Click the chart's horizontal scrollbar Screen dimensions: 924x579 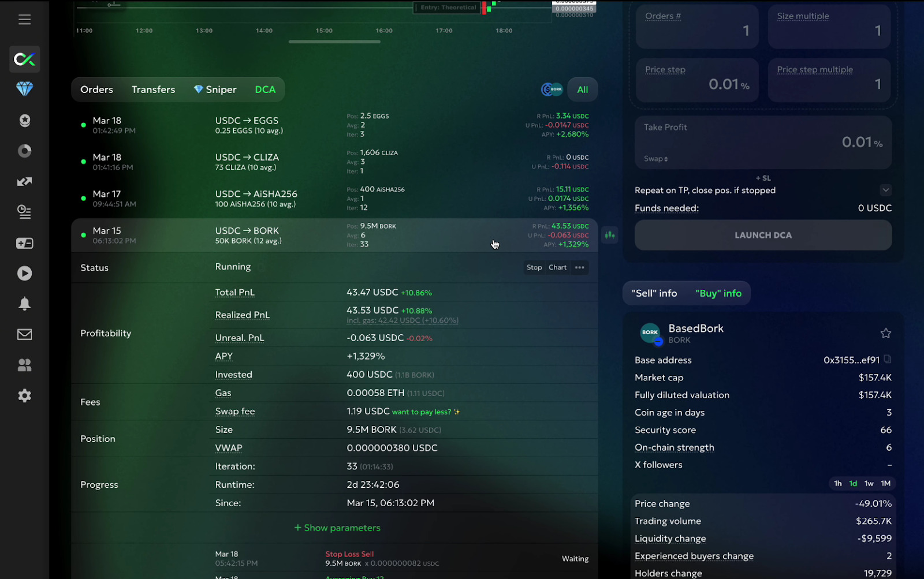tap(334, 42)
